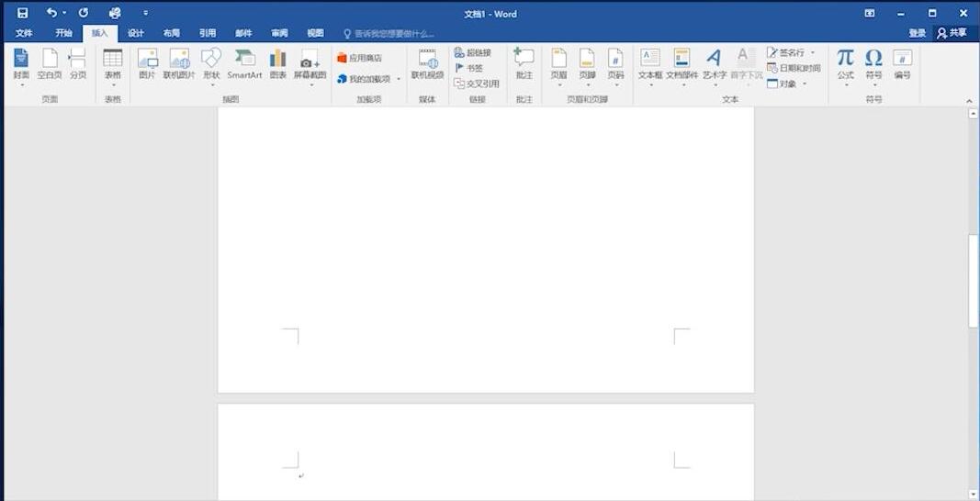Open ribbon display options
This screenshot has width=980, height=501.
[870, 13]
